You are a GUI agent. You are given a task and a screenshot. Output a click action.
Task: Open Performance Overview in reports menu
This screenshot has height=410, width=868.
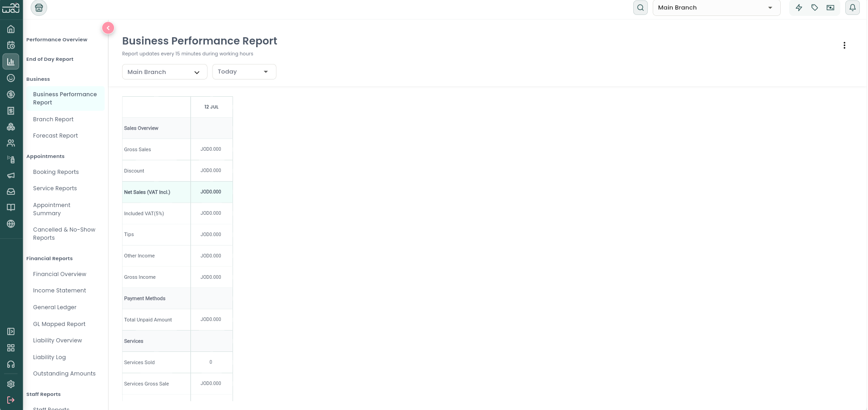tap(57, 40)
